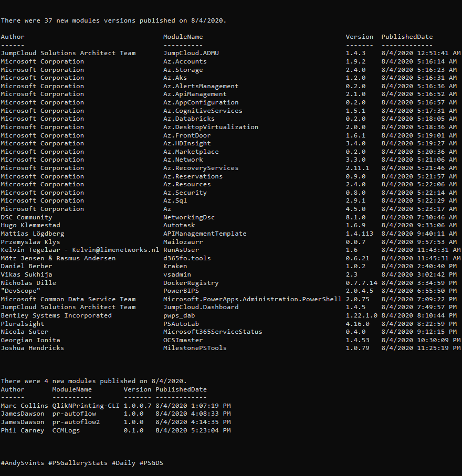Select the vsadmin module name

click(177, 274)
